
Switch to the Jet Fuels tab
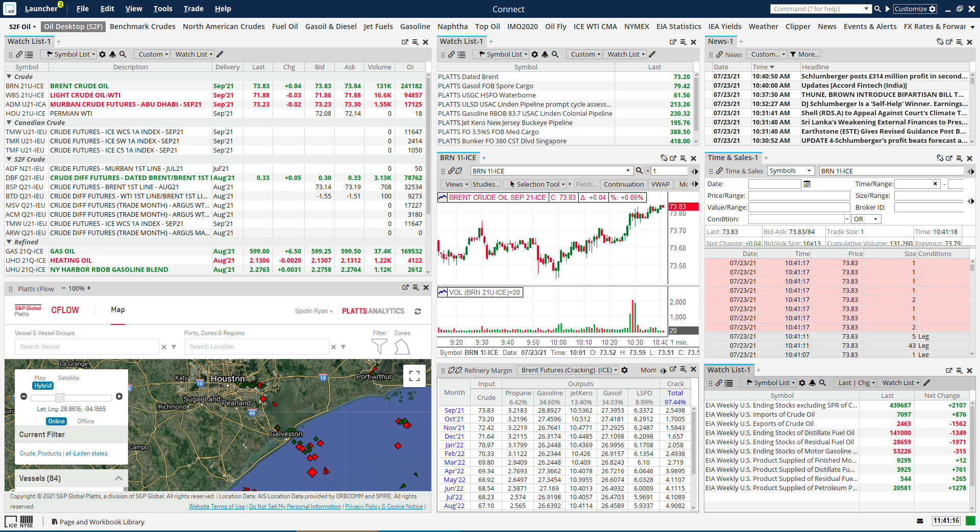tap(378, 27)
